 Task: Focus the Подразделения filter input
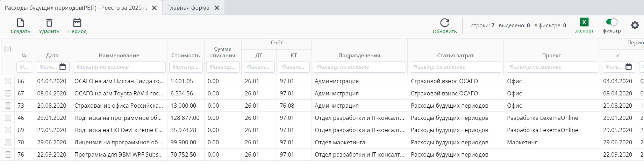click(x=359, y=67)
